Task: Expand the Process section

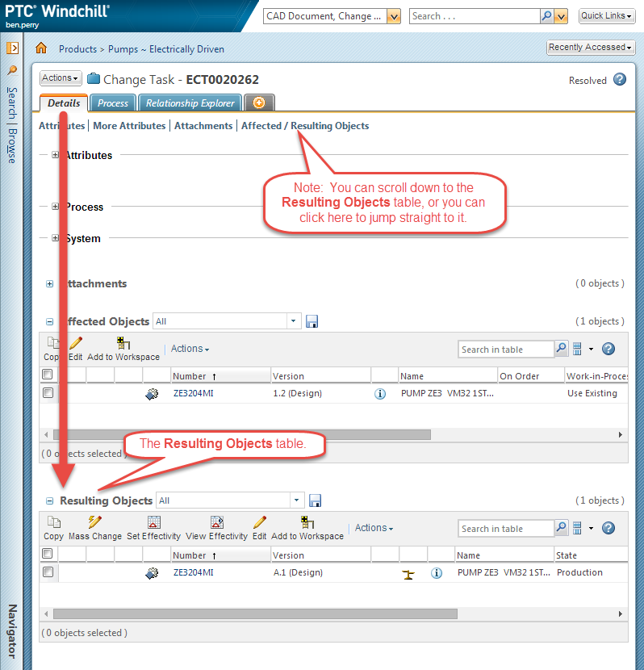Action: [x=55, y=207]
